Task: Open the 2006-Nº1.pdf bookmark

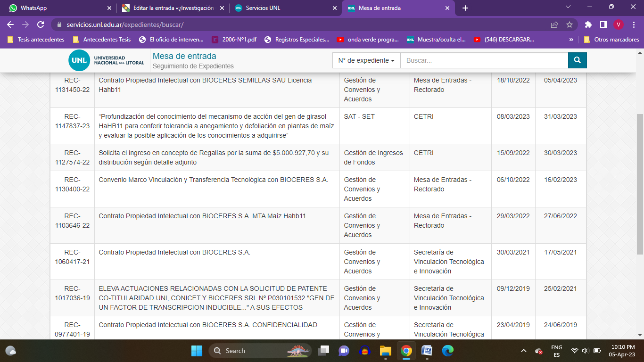Action: point(234,40)
